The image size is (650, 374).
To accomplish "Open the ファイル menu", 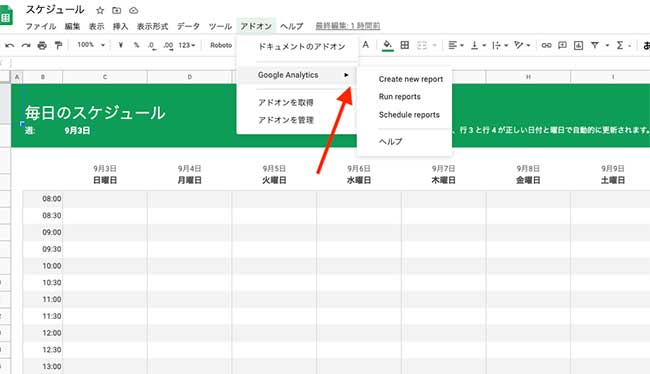I will pos(41,26).
